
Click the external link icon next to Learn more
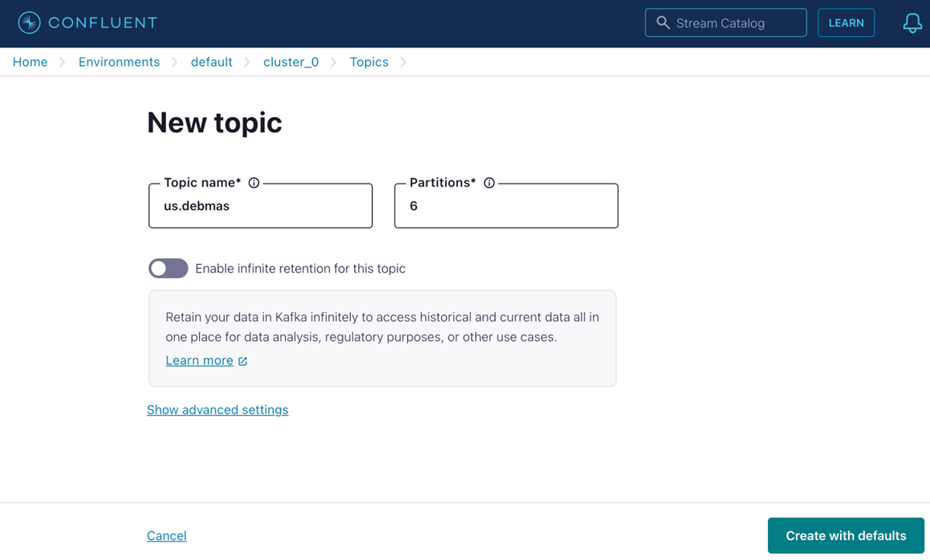[243, 360]
